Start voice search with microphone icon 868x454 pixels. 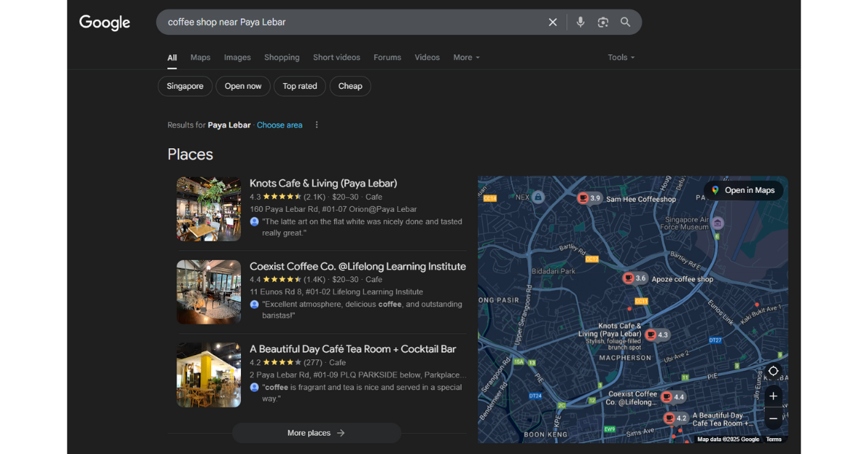[x=580, y=22]
